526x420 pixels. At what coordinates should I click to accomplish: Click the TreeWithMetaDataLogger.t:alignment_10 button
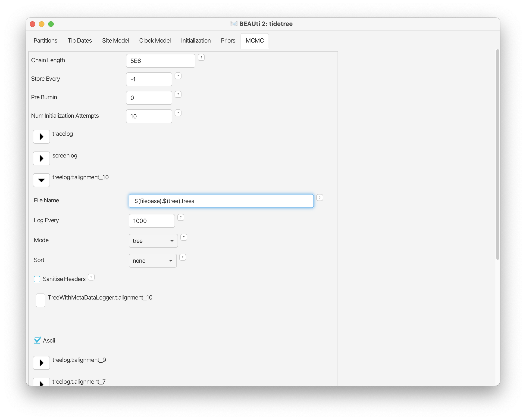pos(41,300)
